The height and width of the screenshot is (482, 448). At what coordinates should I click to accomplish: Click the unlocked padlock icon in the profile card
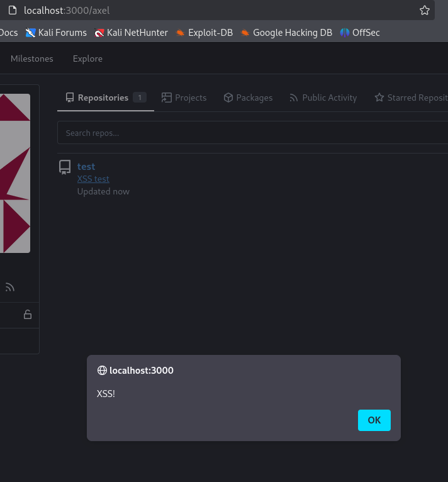coord(27,315)
